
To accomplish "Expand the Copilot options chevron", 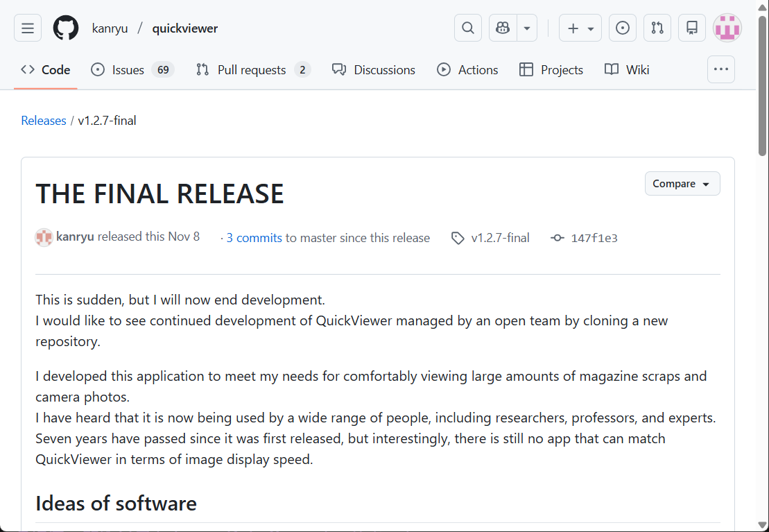I will point(526,28).
